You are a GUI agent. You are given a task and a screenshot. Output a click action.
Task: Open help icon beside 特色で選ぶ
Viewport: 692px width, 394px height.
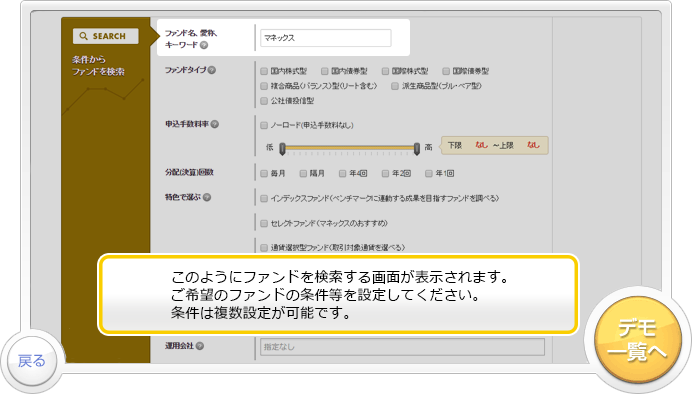pos(207,197)
